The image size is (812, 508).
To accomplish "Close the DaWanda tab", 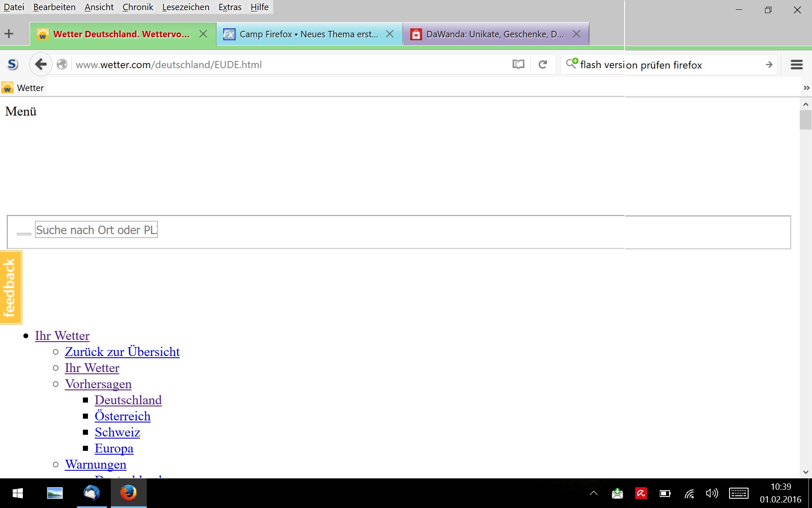I will [576, 34].
